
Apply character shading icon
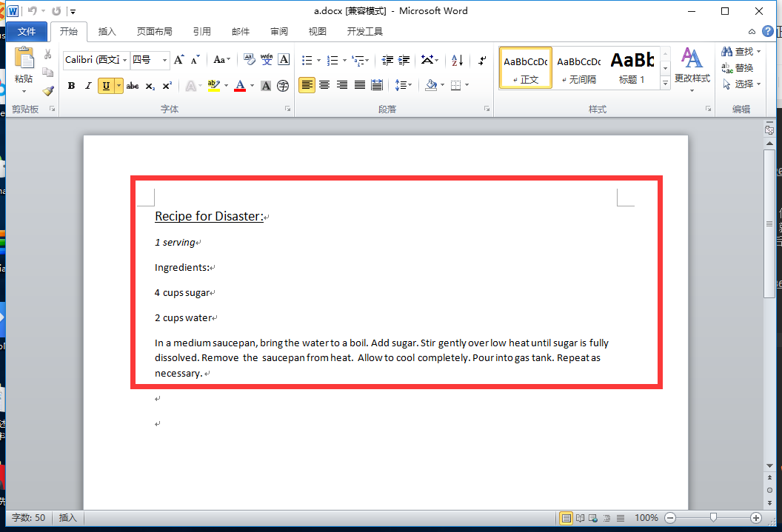click(267, 86)
